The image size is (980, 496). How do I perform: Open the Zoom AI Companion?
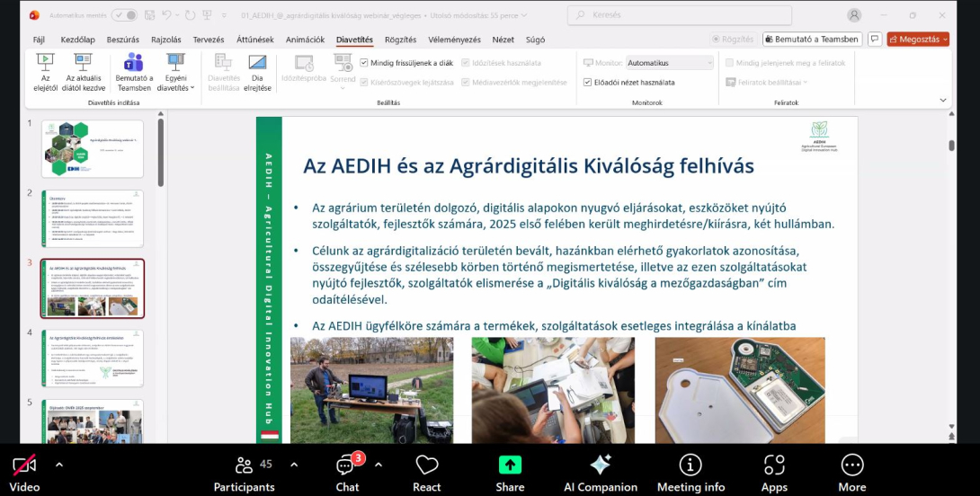click(600, 465)
